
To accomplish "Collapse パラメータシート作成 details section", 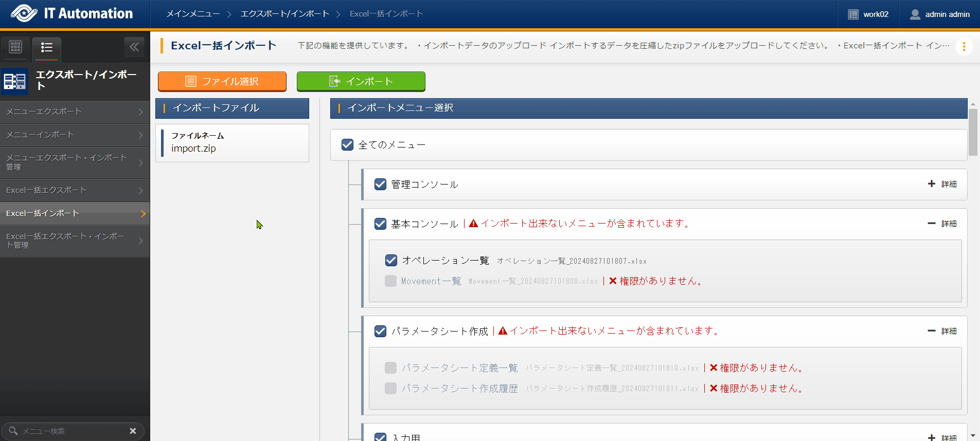I will click(942, 331).
